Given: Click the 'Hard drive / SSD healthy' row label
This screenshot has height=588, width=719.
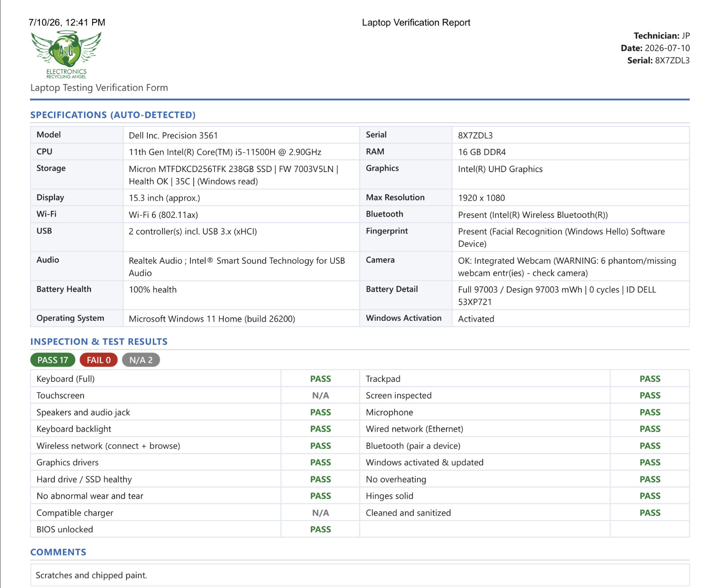Looking at the screenshot, I should (x=84, y=479).
